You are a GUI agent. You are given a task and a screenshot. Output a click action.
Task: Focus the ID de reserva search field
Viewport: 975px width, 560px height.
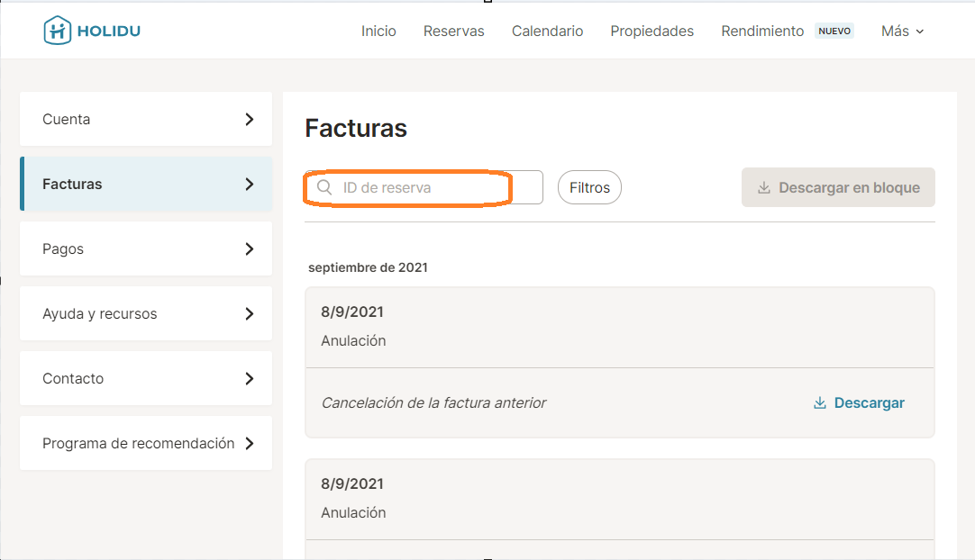[x=433, y=187]
